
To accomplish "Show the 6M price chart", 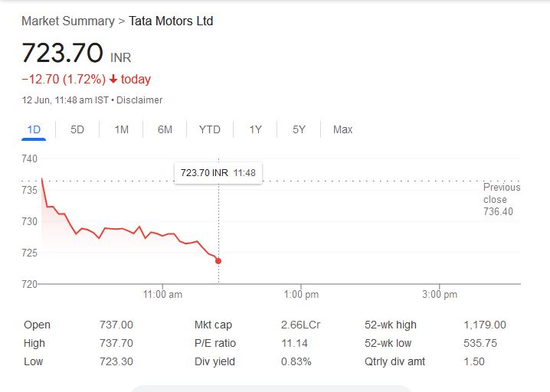I will 165,129.
